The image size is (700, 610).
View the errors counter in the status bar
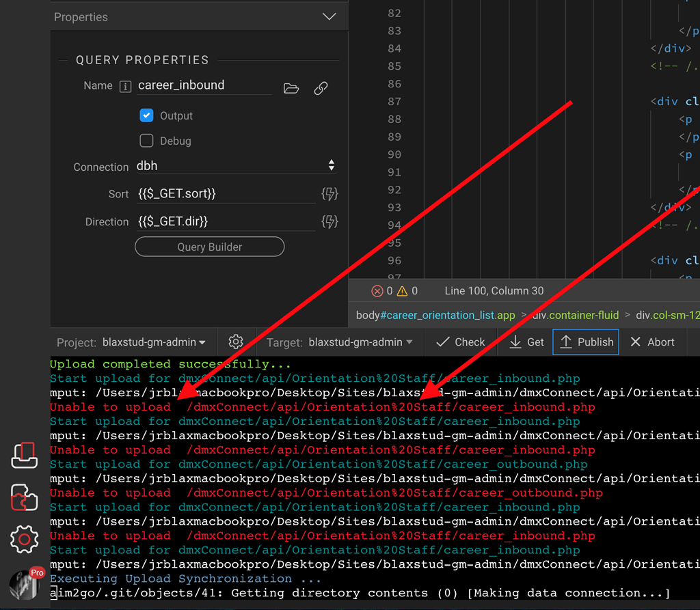click(x=383, y=290)
